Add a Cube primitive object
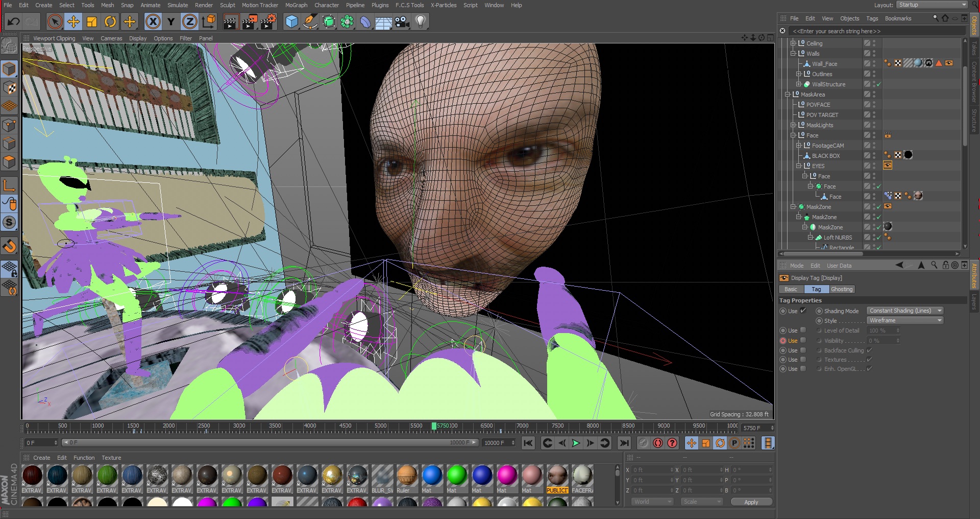Viewport: 980px width, 519px height. pyautogui.click(x=291, y=21)
